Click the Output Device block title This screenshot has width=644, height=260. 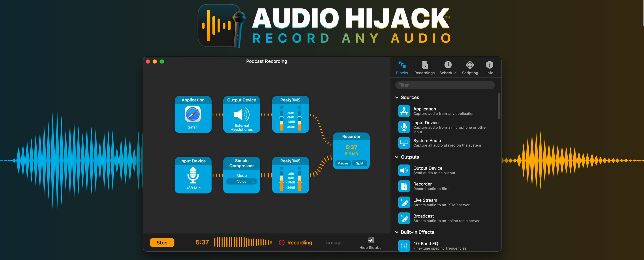[x=242, y=100]
